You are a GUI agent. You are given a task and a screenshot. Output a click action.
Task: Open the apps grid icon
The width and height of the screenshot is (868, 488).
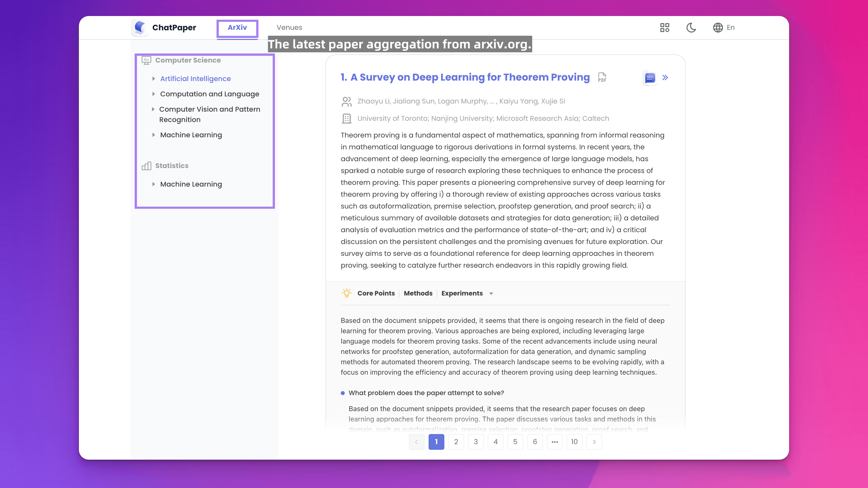665,28
